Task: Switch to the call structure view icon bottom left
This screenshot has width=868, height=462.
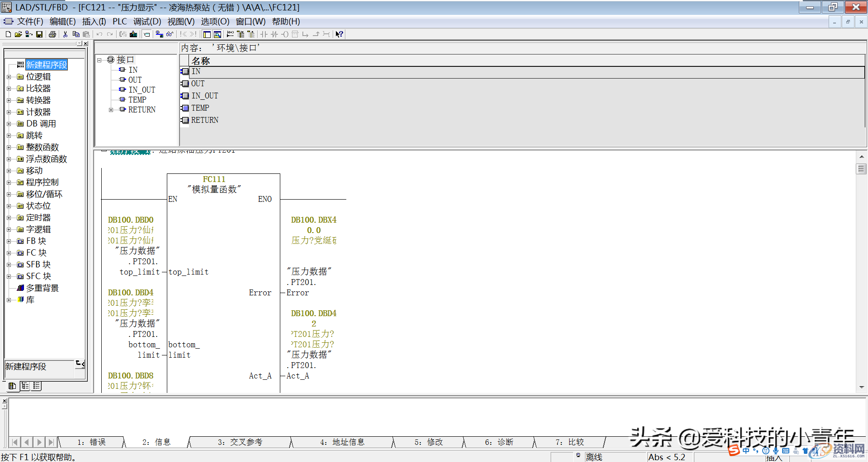Action: click(25, 386)
